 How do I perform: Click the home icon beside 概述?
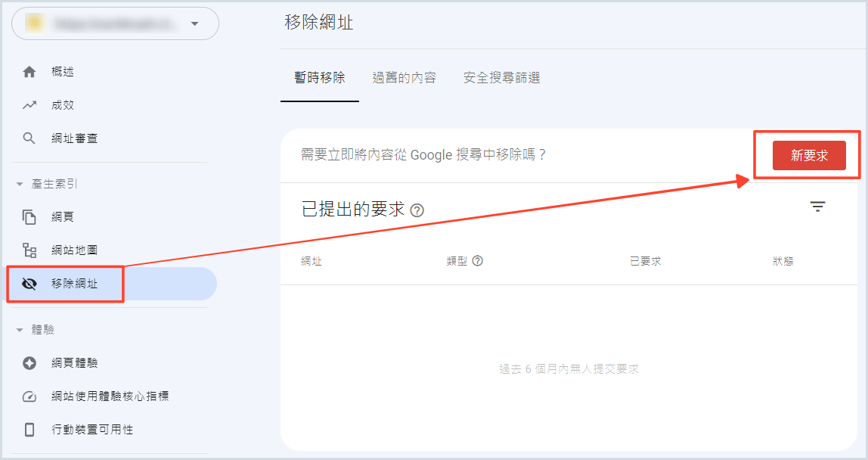click(29, 72)
